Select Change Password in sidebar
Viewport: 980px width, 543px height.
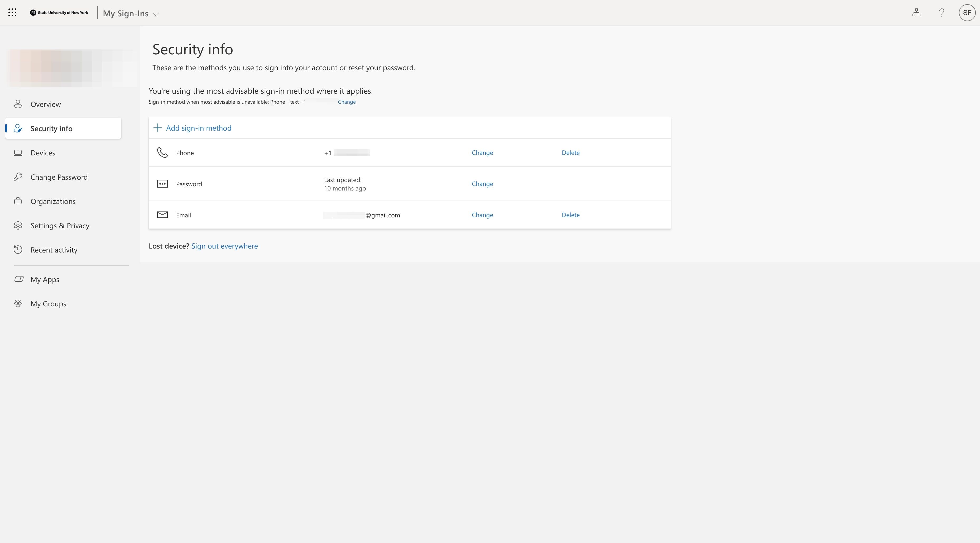[x=59, y=177]
